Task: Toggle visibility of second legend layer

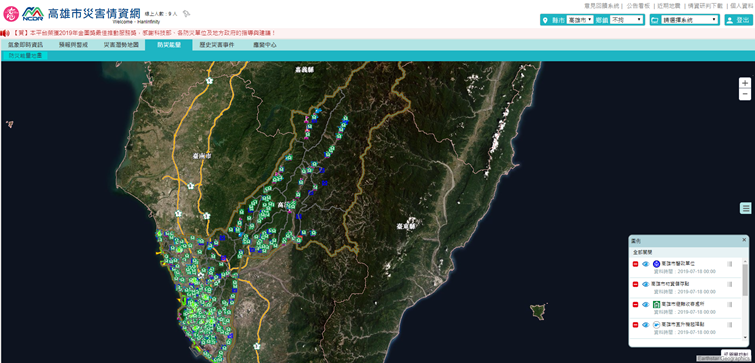Action: (646, 284)
